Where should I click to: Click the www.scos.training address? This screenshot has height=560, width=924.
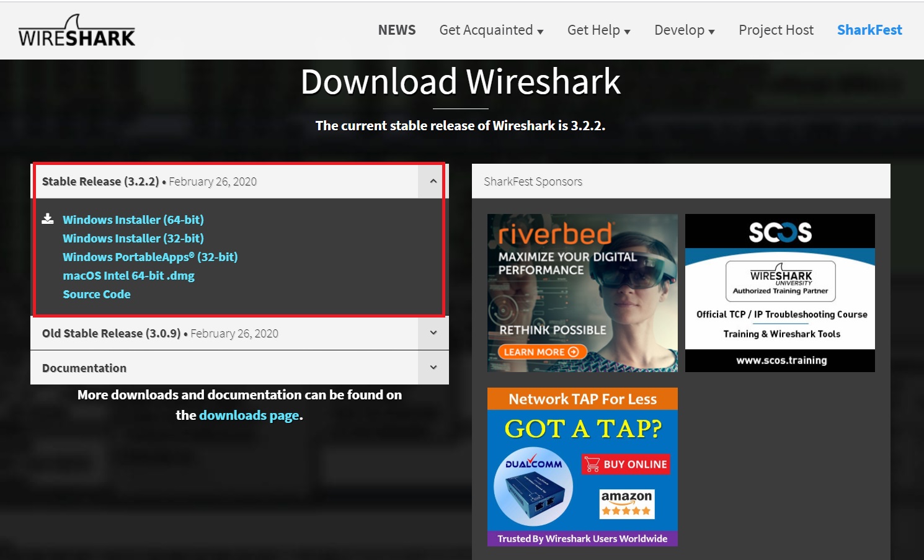781,360
